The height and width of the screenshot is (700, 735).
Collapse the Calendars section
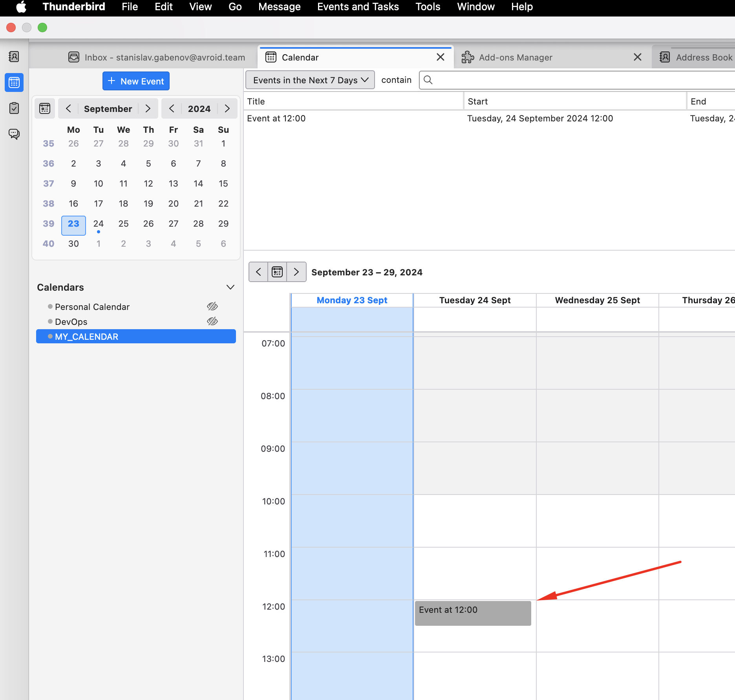click(x=230, y=287)
